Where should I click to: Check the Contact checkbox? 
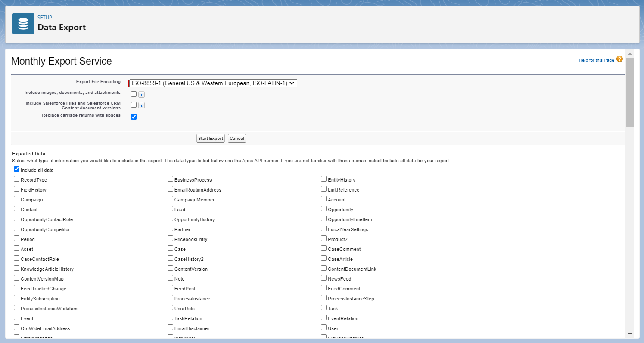(x=16, y=209)
